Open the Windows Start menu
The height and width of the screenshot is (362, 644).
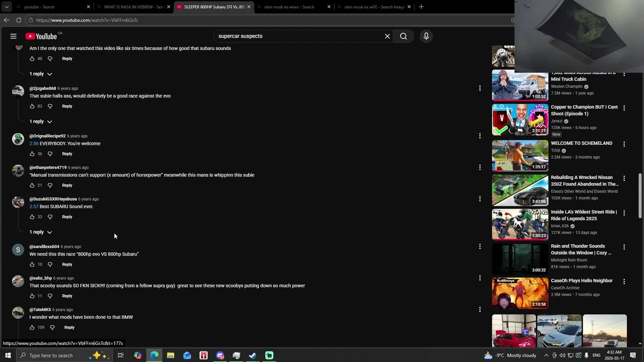point(8,355)
